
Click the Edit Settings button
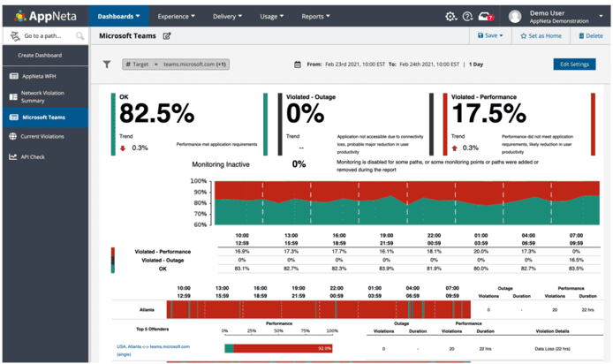tap(573, 64)
